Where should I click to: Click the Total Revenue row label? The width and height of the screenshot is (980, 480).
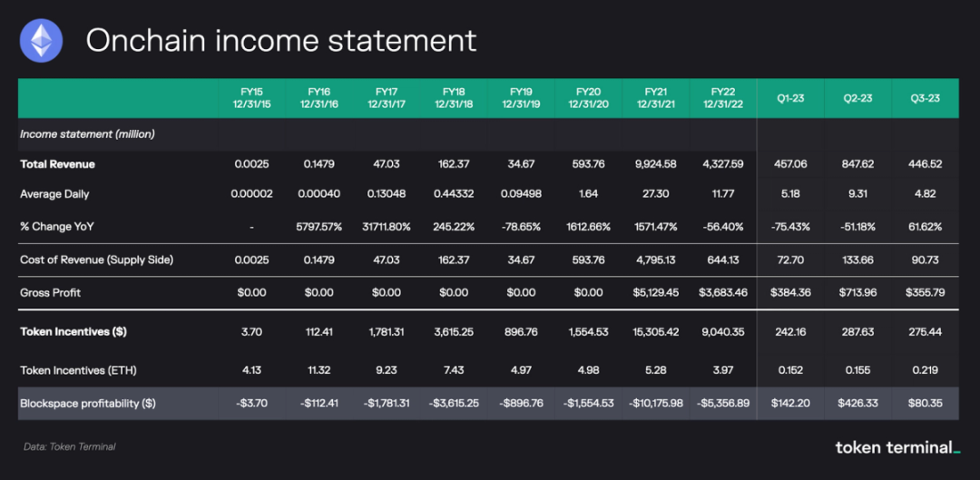pyautogui.click(x=57, y=164)
